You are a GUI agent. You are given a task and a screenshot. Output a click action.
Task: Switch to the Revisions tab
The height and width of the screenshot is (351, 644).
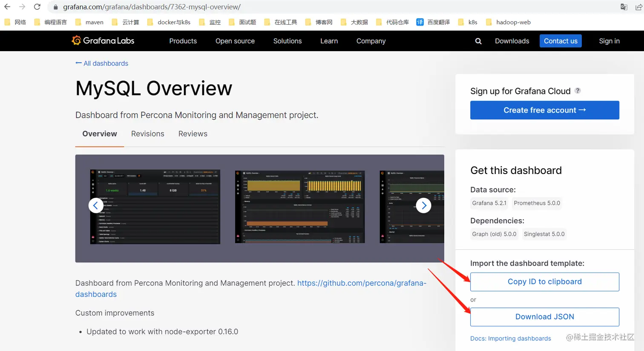pos(148,134)
